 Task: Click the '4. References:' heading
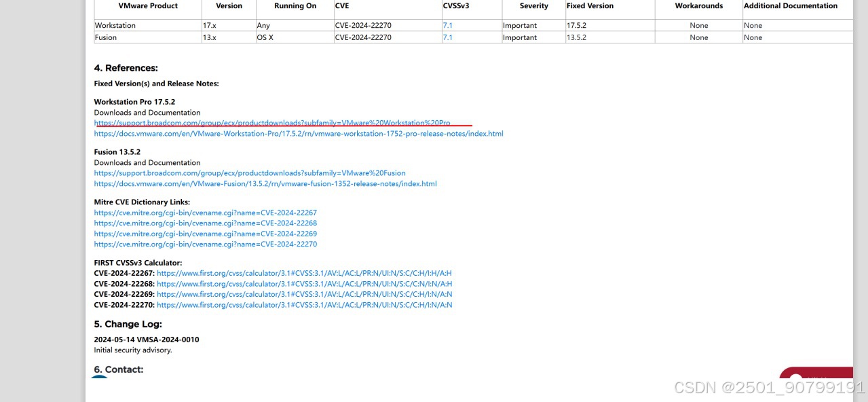pyautogui.click(x=126, y=68)
